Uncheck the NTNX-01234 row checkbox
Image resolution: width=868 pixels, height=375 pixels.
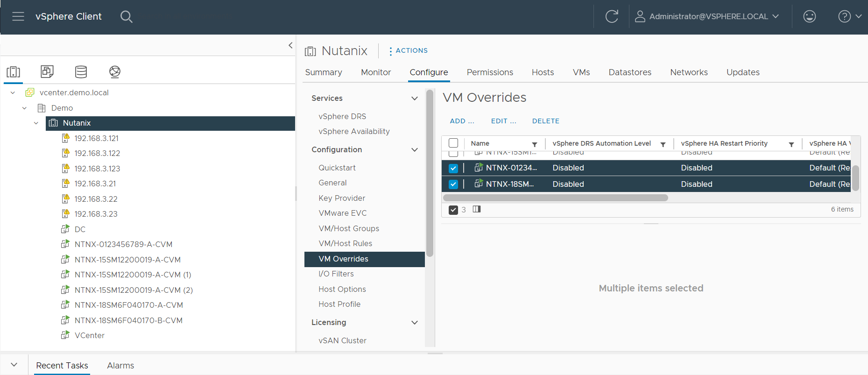(453, 168)
